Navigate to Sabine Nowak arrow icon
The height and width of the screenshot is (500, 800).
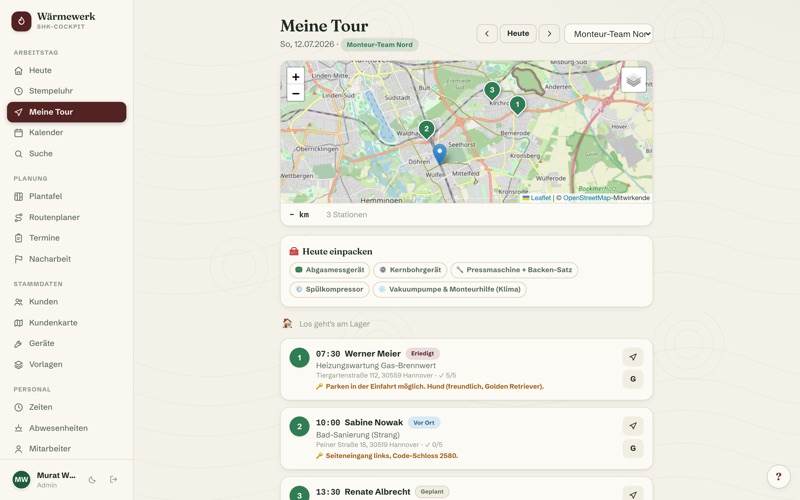pos(633,426)
